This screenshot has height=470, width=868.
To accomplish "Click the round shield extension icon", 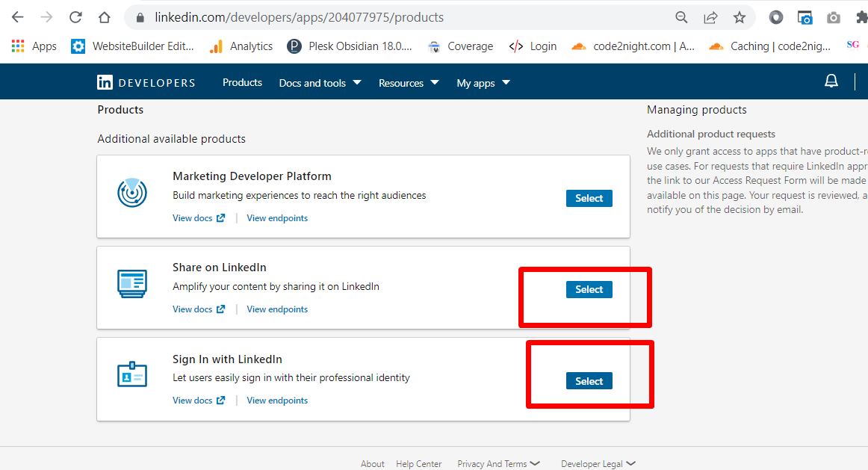I will [x=776, y=18].
